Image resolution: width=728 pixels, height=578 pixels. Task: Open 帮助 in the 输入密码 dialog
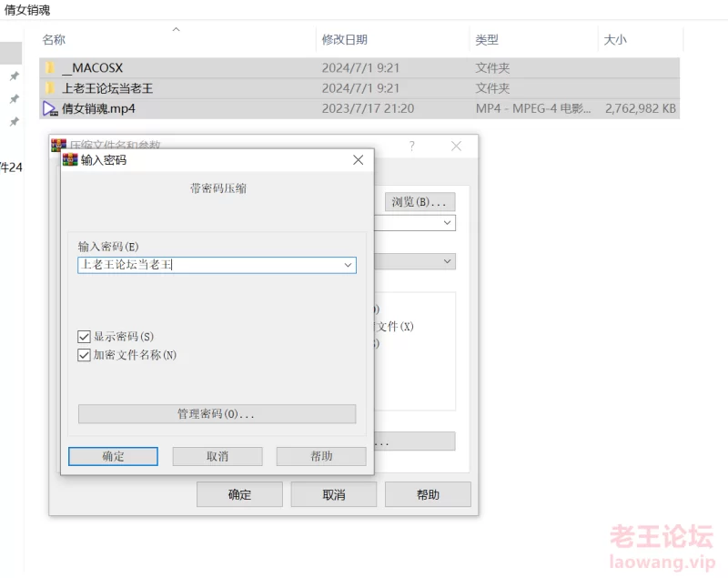[321, 456]
